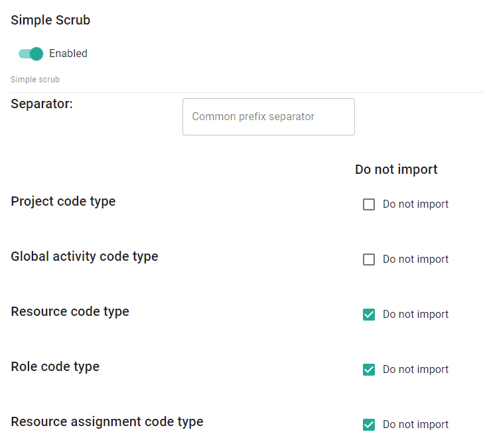Image resolution: width=485 pixels, height=448 pixels.
Task: Click the 'Do not import' text for Role code type
Action: 415,370
